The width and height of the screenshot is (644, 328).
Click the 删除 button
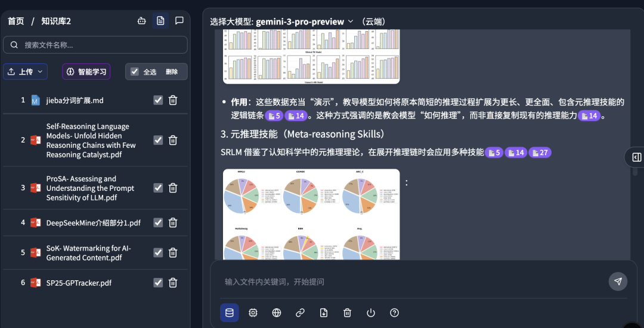tap(172, 72)
